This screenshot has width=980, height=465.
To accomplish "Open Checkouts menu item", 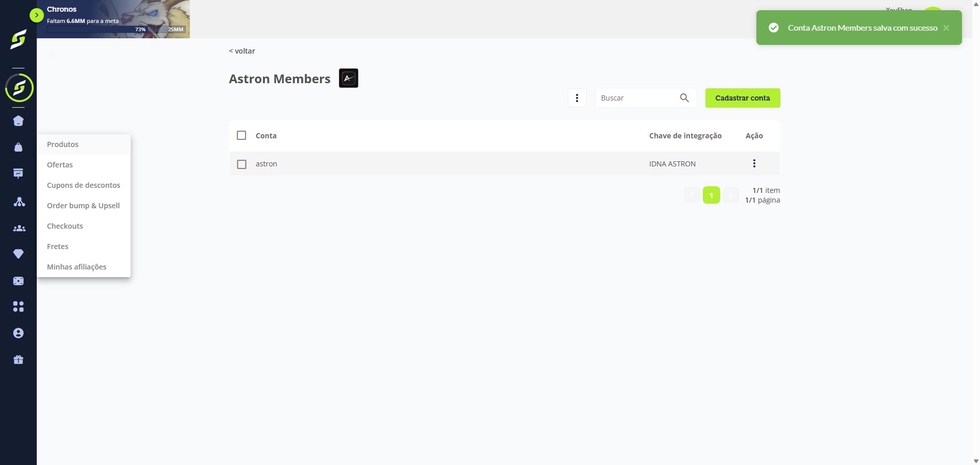I will 84,226.
